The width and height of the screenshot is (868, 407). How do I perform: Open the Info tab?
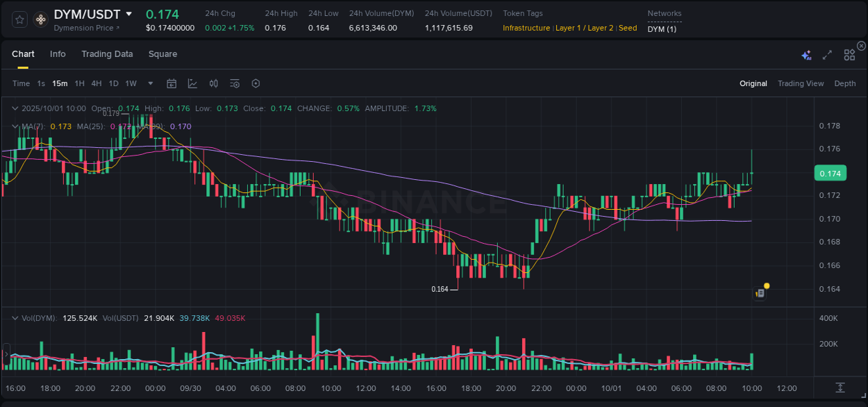pos(58,53)
